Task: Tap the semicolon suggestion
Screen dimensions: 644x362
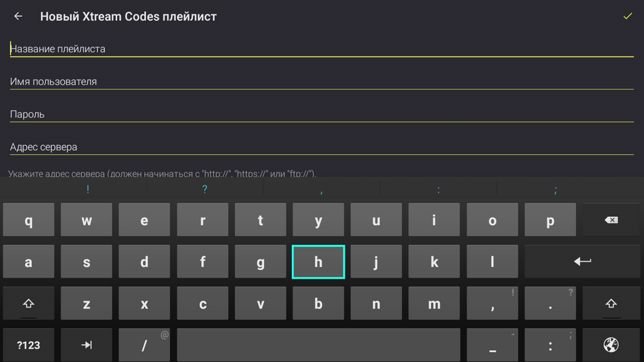Action: (x=555, y=189)
